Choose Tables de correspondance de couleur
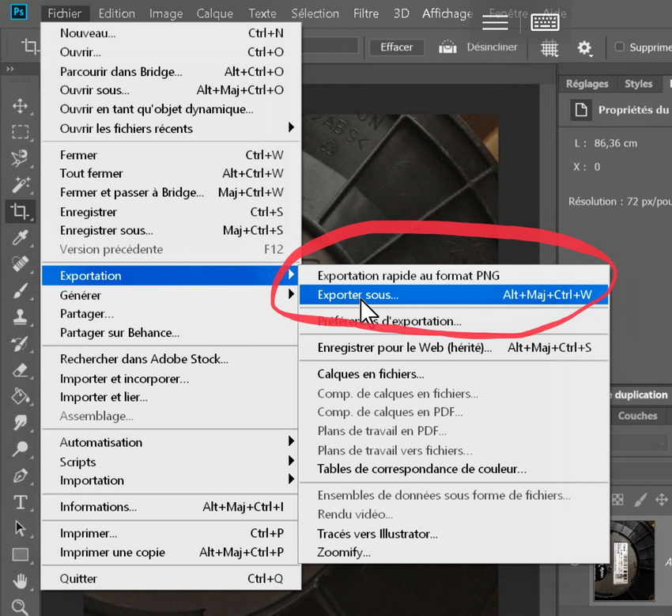The image size is (672, 616). click(454, 469)
